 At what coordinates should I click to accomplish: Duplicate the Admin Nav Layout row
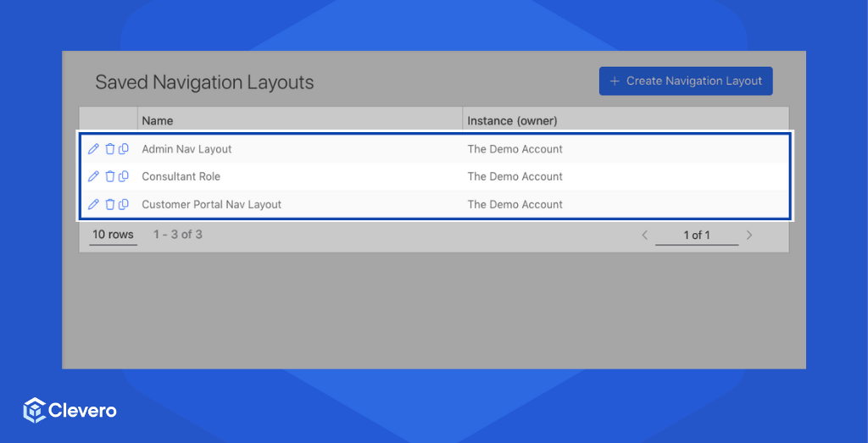pos(124,149)
